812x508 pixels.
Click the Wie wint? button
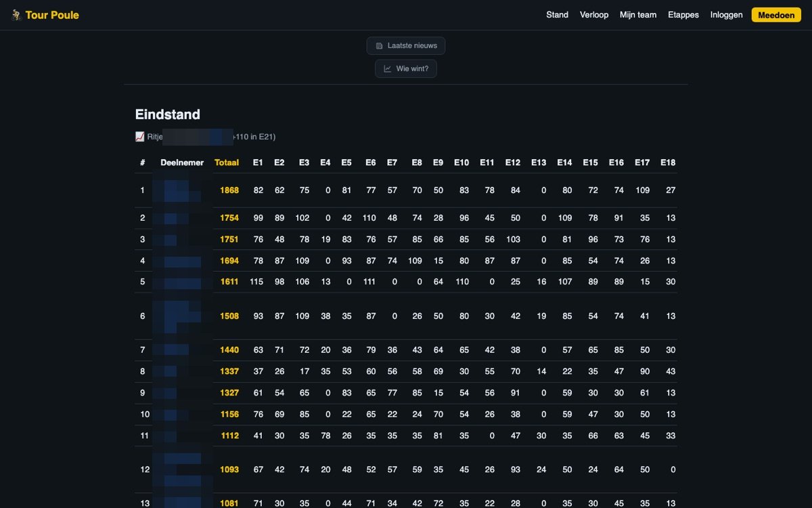[x=406, y=68]
